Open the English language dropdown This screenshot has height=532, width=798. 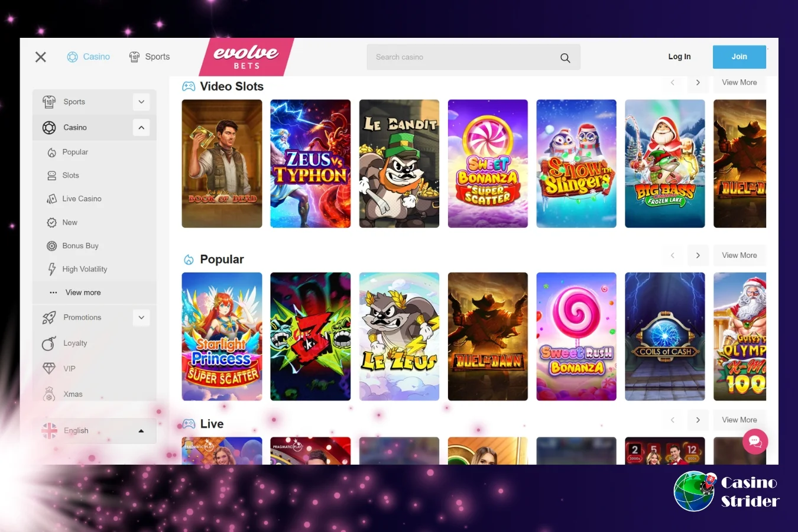click(95, 431)
